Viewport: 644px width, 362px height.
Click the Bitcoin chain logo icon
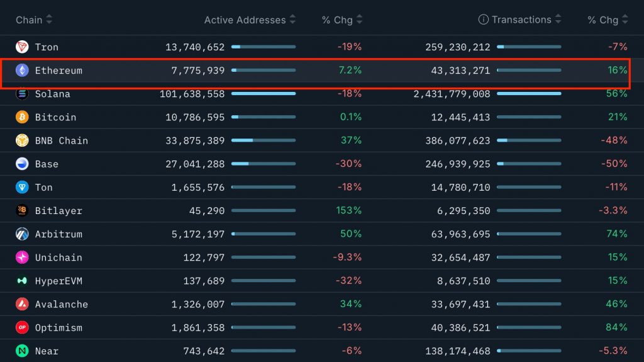point(22,117)
